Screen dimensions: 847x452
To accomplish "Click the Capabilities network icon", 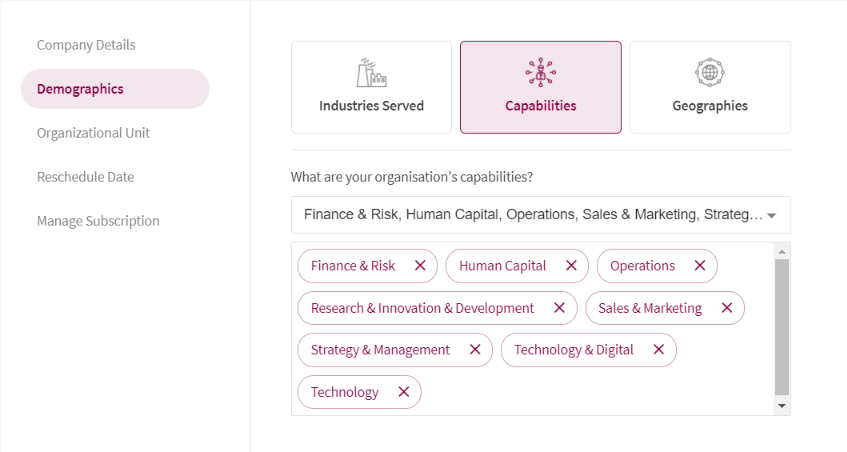I will [541, 72].
